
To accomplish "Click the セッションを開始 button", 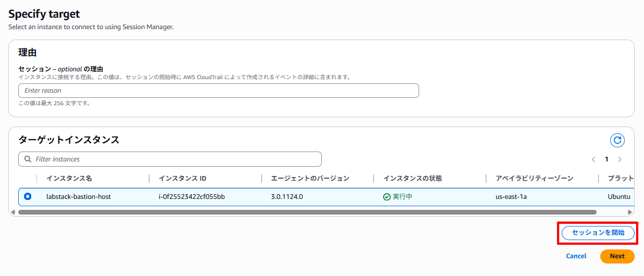I will tap(598, 233).
